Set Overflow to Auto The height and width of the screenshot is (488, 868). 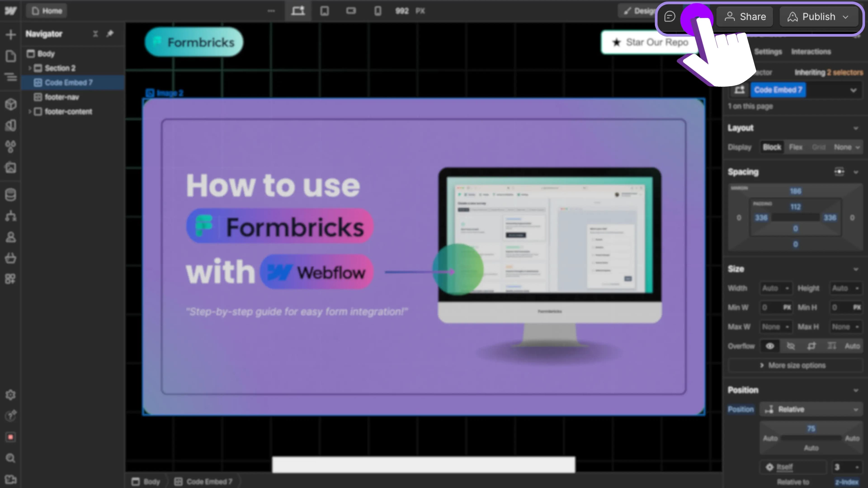click(852, 346)
